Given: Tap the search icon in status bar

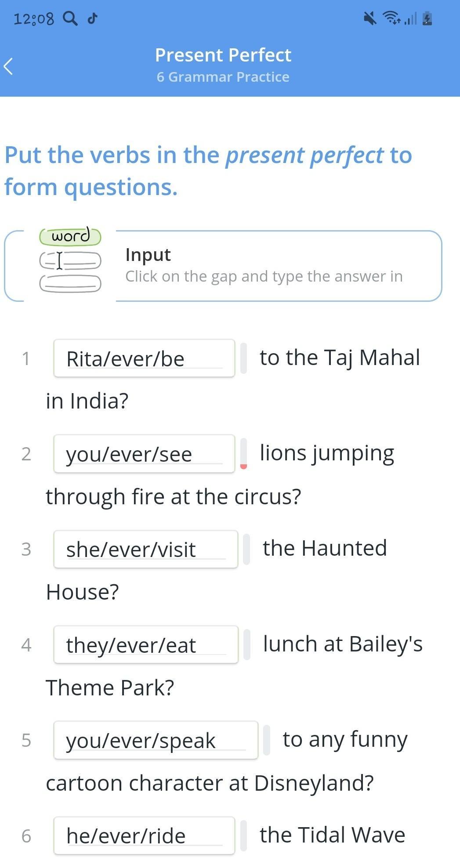Looking at the screenshot, I should click(70, 18).
